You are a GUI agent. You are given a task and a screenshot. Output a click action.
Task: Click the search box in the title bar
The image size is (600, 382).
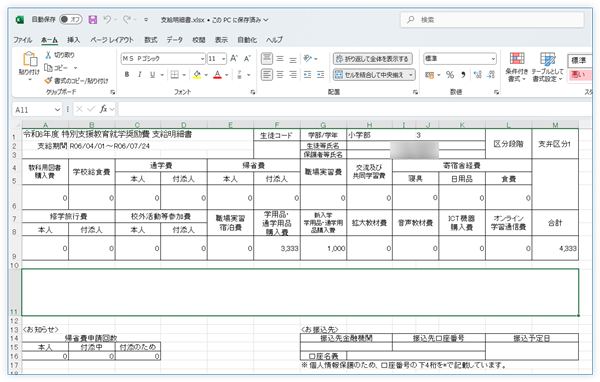[x=492, y=20]
